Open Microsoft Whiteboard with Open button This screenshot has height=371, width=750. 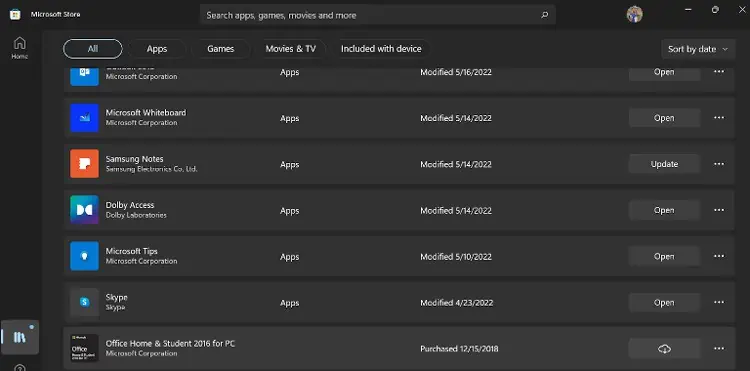click(x=664, y=118)
